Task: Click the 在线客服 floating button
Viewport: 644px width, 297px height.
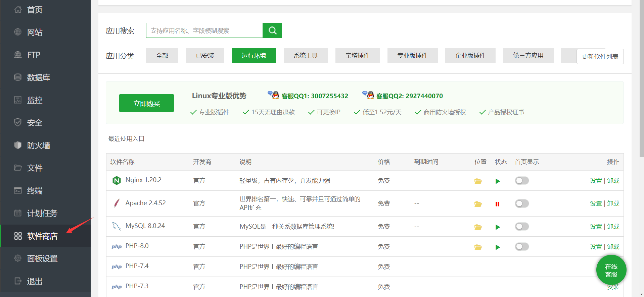Action: (x=611, y=270)
